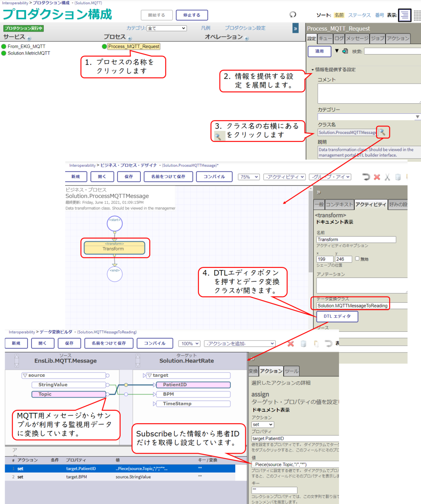Switch to the メッセージ tab
Screen dimensions: 421x504
click(x=356, y=38)
